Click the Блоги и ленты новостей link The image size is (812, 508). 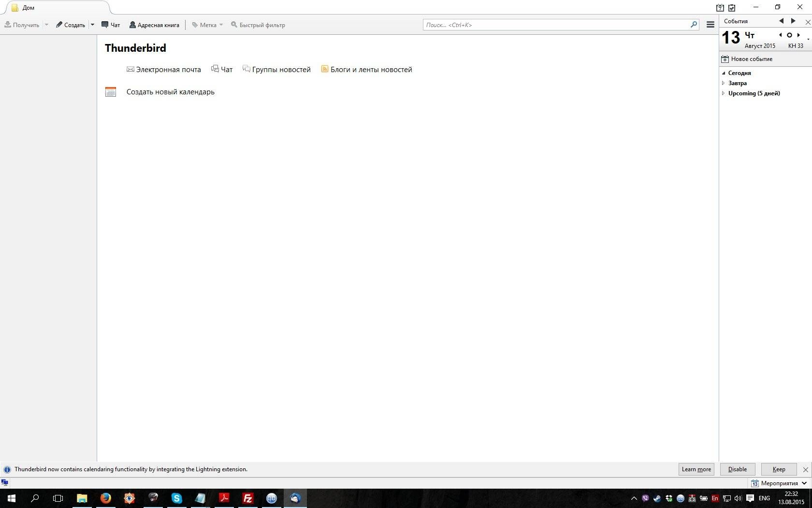point(367,70)
